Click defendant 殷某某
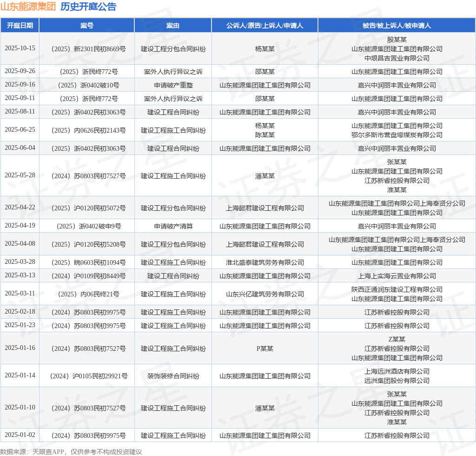This screenshot has height=456, width=476. point(397,40)
